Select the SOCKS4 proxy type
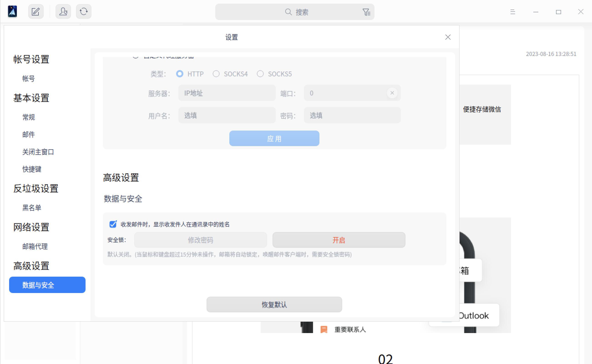592x364 pixels. point(216,74)
